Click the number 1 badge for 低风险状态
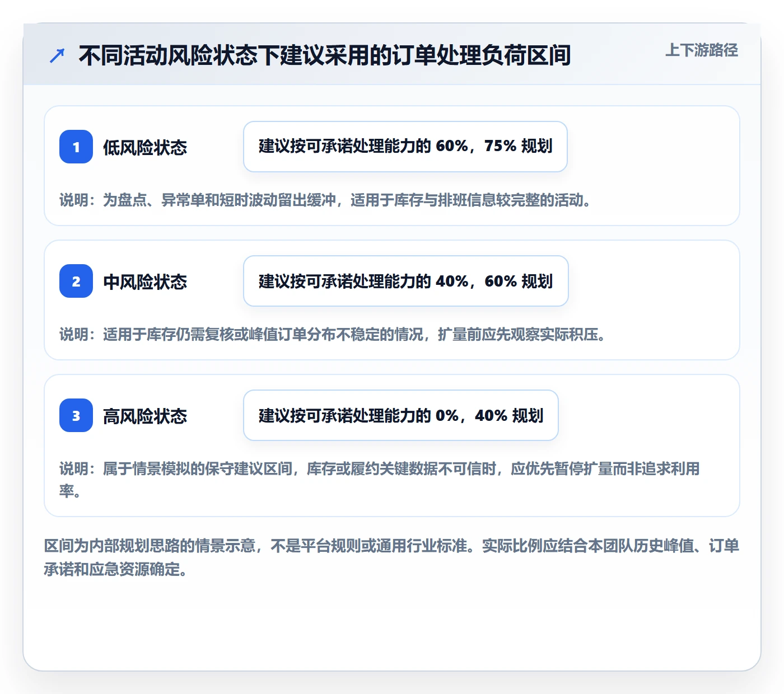784x694 pixels. [x=76, y=147]
